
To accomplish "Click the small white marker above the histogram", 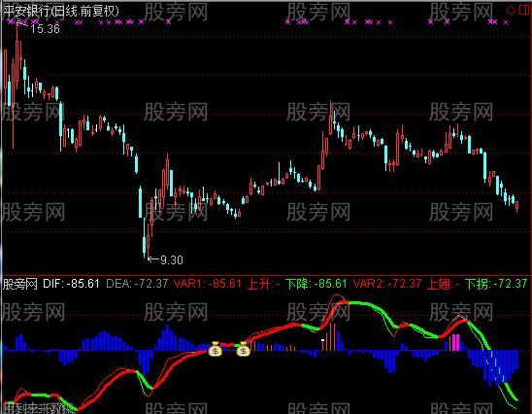I will tap(322, 339).
